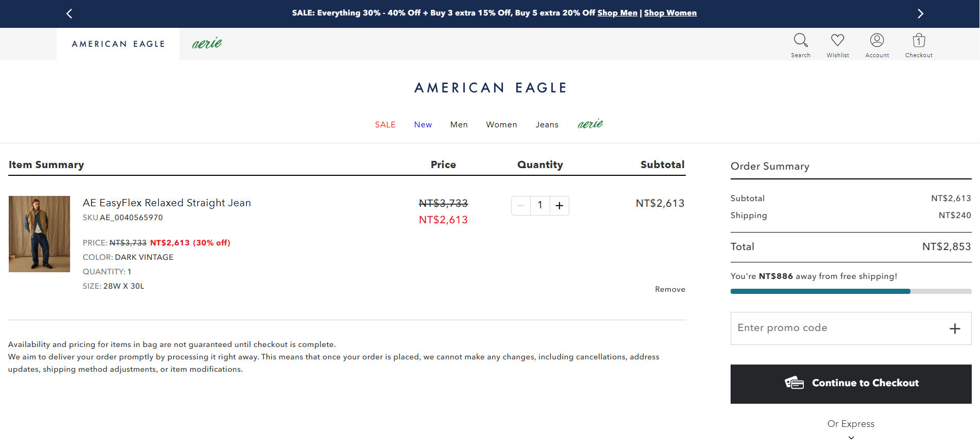The image size is (980, 446).
Task: Open the Wishlist heart icon
Action: pyautogui.click(x=838, y=41)
